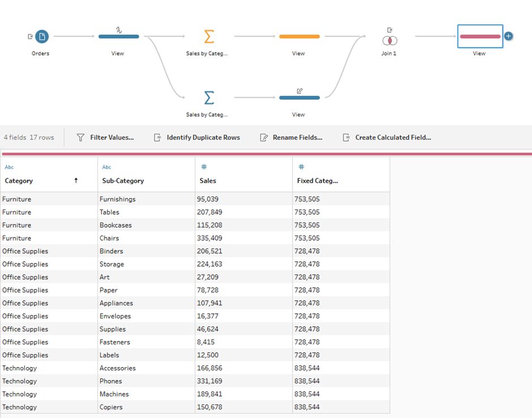Image resolution: width=532 pixels, height=418 pixels.
Task: Change the Category field's Abc data type
Action: point(9,167)
